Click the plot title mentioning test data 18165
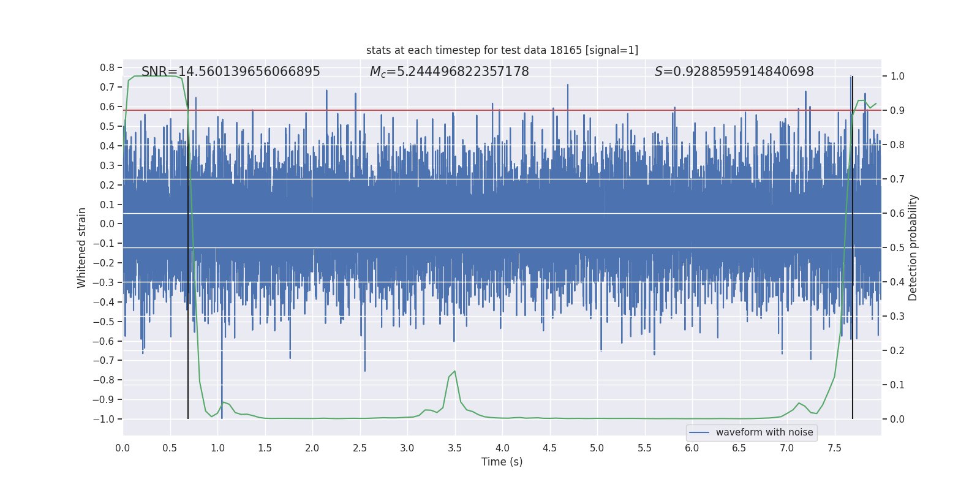980x490 pixels. tap(502, 50)
